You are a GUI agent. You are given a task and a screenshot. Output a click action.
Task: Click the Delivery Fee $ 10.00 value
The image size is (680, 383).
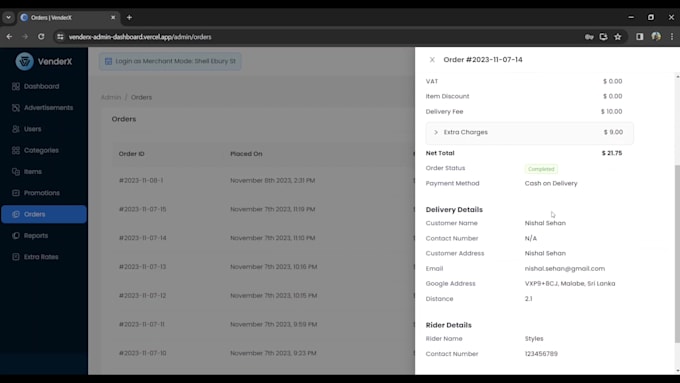pyautogui.click(x=611, y=111)
